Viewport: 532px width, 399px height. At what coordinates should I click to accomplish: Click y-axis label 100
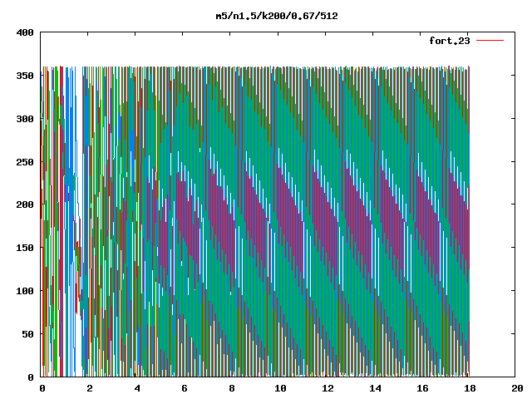pos(25,291)
